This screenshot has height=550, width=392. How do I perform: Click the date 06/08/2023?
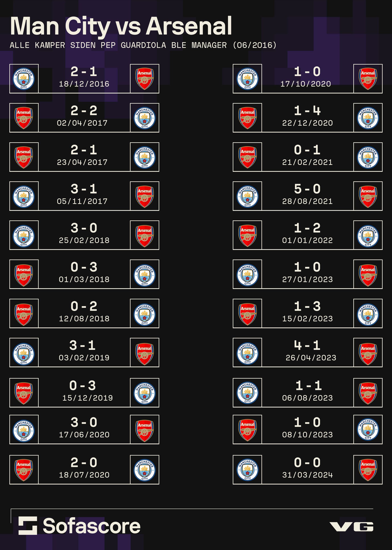click(x=307, y=398)
